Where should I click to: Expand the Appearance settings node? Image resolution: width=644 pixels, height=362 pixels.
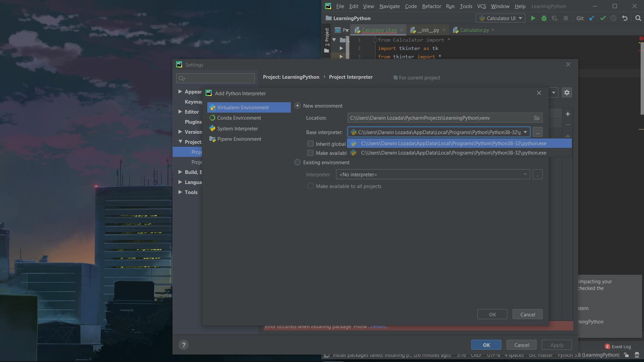pos(180,92)
